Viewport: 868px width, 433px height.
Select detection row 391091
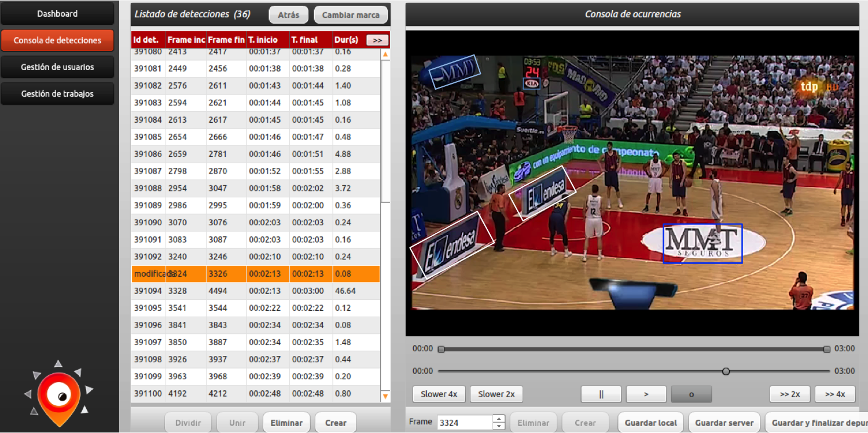256,240
